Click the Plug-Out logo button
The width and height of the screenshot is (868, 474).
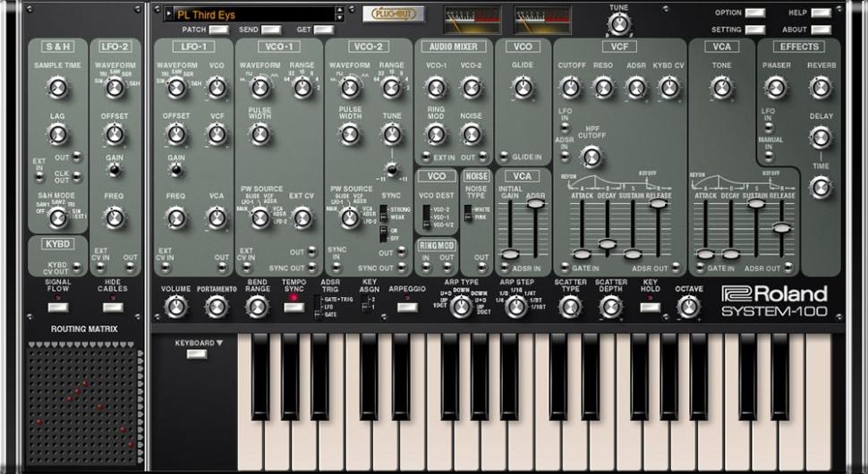394,13
